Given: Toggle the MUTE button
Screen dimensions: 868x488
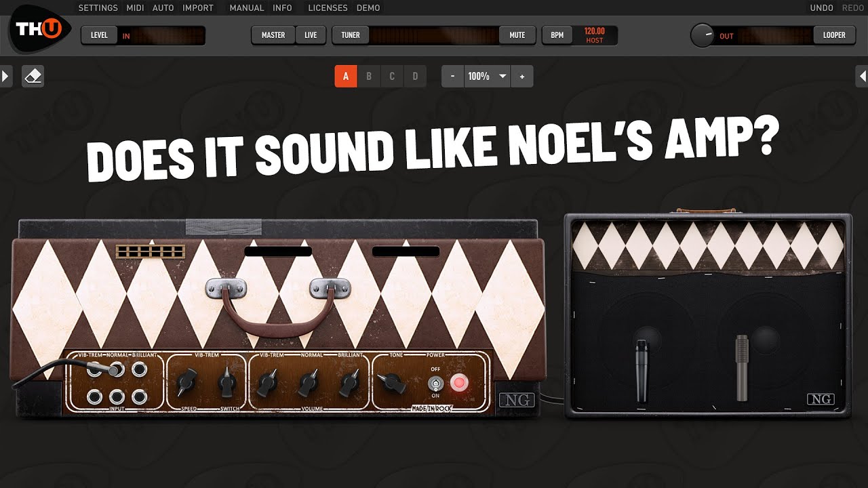Looking at the screenshot, I should (x=517, y=35).
